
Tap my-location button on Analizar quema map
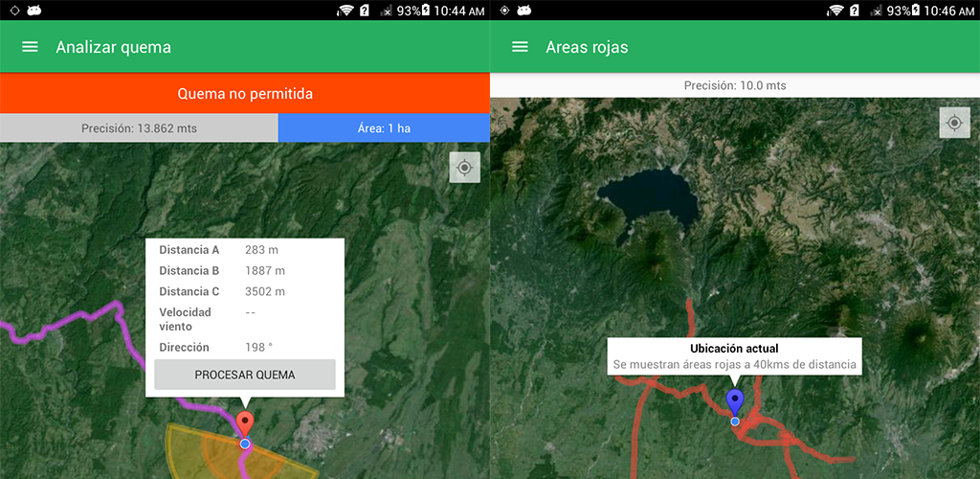[464, 168]
